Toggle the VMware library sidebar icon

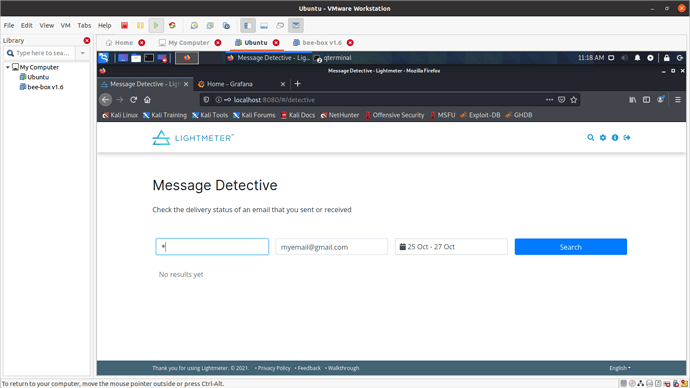(x=248, y=26)
